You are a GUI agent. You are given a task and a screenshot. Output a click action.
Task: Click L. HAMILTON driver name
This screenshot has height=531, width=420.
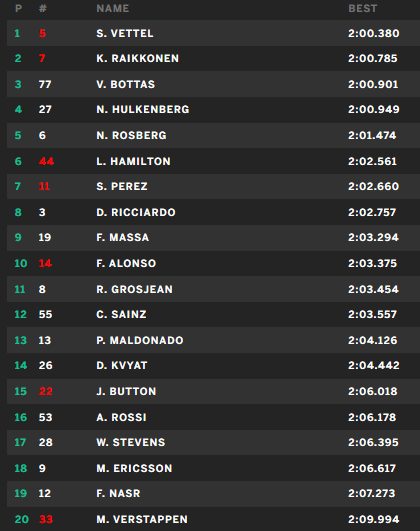tap(133, 161)
